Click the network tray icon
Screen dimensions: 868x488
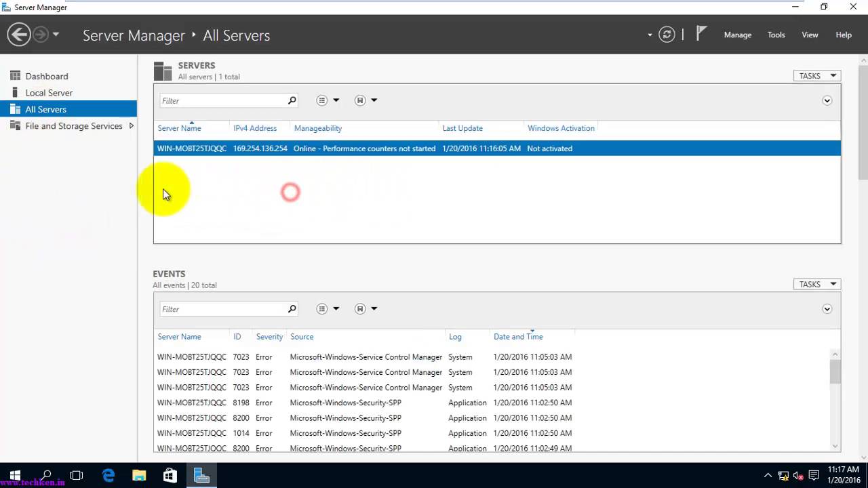[783, 476]
